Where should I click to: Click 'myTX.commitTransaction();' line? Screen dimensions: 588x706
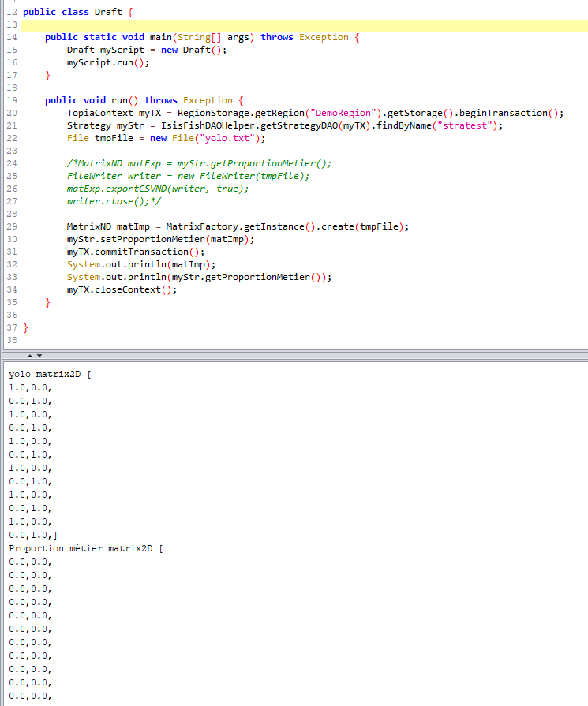136,252
